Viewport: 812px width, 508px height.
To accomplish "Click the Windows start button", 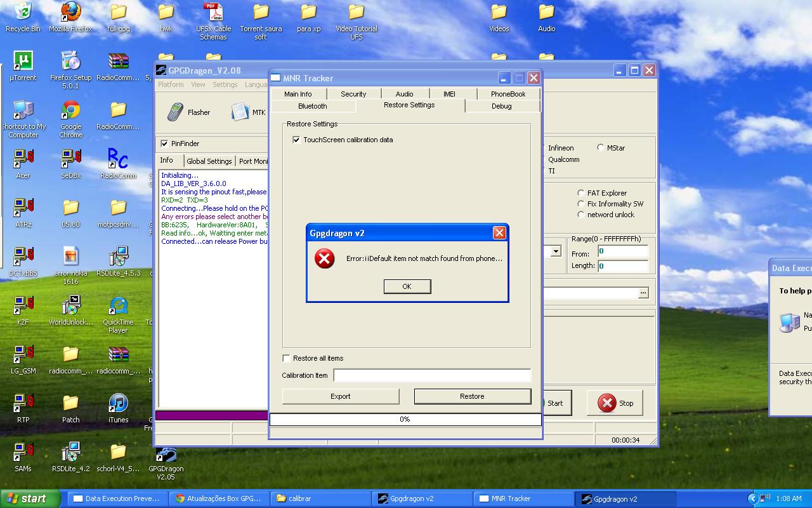I will (x=30, y=498).
